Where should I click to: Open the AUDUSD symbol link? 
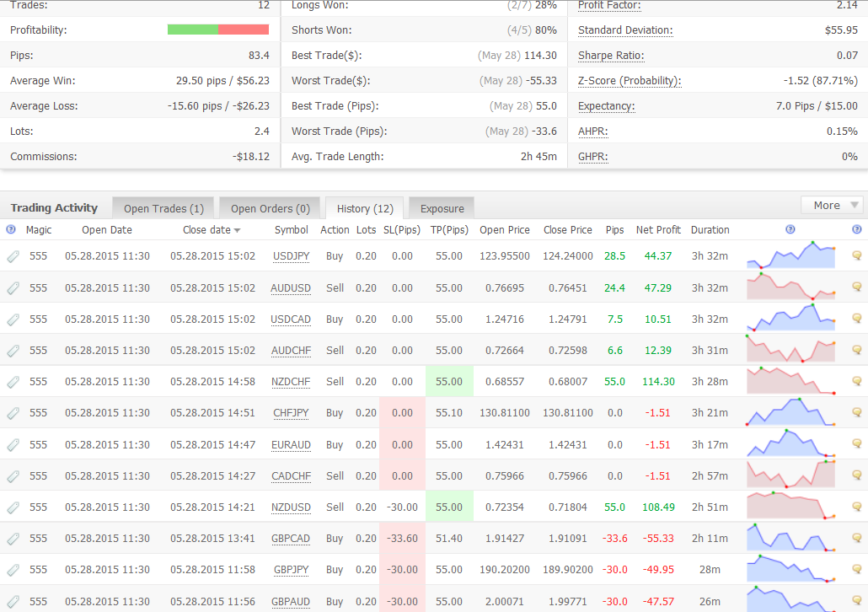pos(291,288)
